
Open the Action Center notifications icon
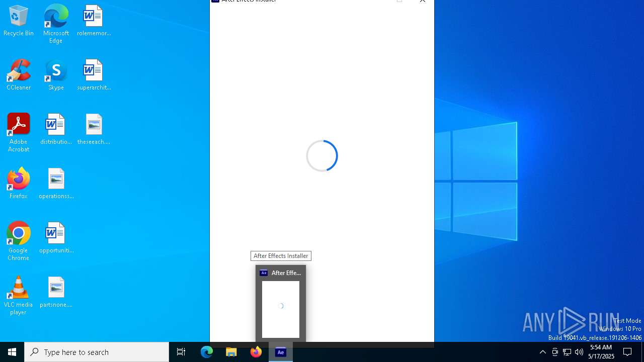(627, 352)
